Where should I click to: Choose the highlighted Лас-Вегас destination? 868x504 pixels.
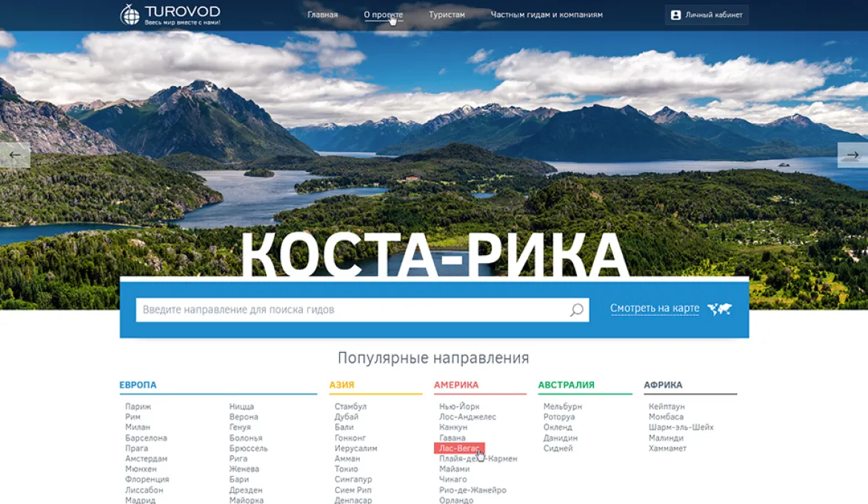tap(459, 448)
